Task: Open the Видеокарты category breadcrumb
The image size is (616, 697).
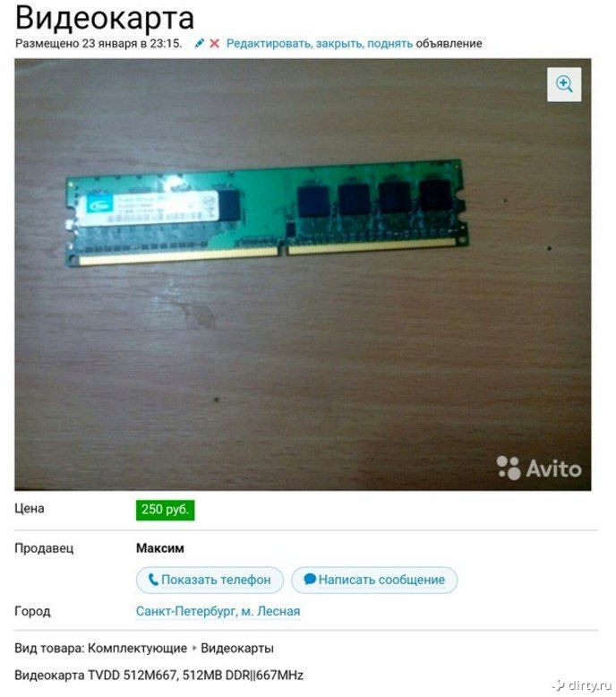Action: (x=237, y=648)
